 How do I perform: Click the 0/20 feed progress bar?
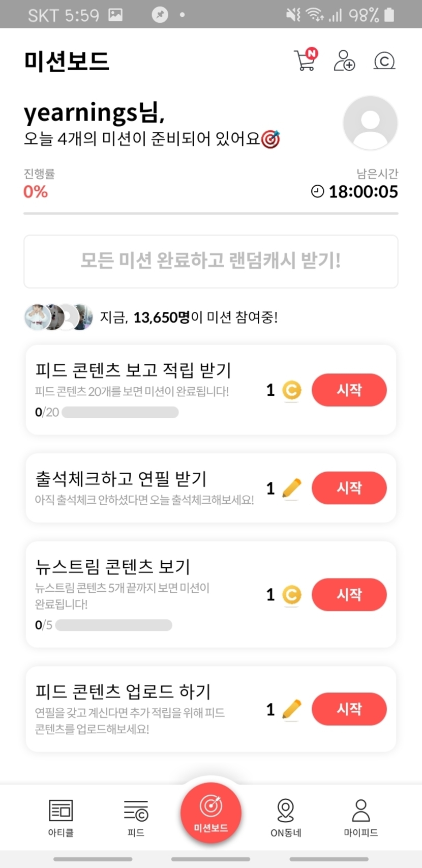tap(120, 412)
